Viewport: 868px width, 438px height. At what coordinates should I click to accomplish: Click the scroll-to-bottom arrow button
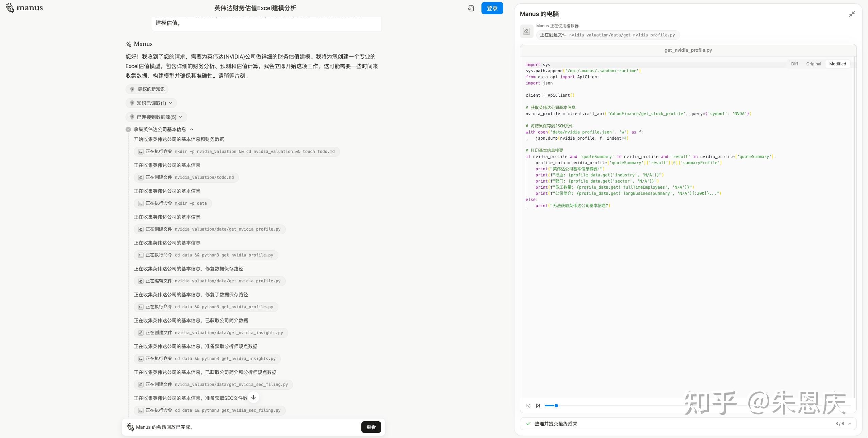(x=253, y=397)
